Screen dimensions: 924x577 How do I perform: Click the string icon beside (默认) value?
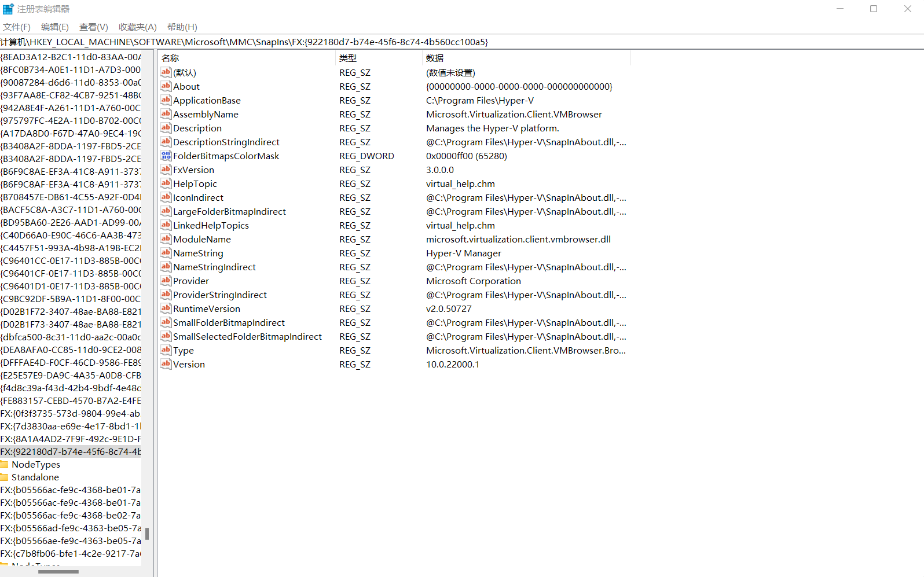click(166, 72)
